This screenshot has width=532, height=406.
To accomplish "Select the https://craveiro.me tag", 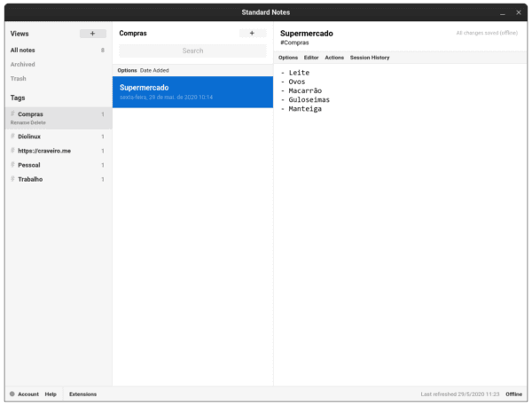I will [x=58, y=151].
